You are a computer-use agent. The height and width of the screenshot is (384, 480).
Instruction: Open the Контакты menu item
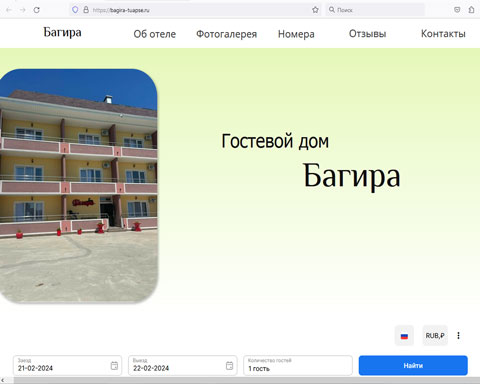(443, 34)
